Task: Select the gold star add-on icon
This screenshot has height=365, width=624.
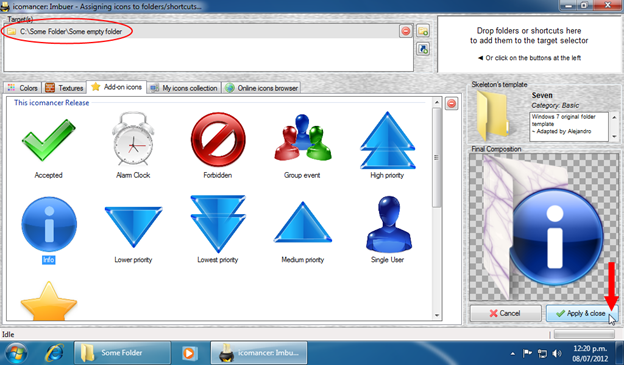Action: pyautogui.click(x=49, y=301)
